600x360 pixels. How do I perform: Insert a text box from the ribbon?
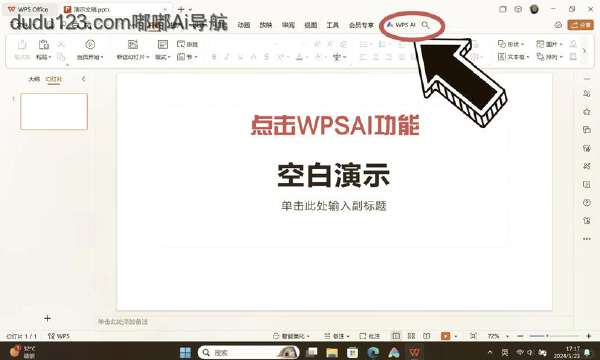(513, 57)
